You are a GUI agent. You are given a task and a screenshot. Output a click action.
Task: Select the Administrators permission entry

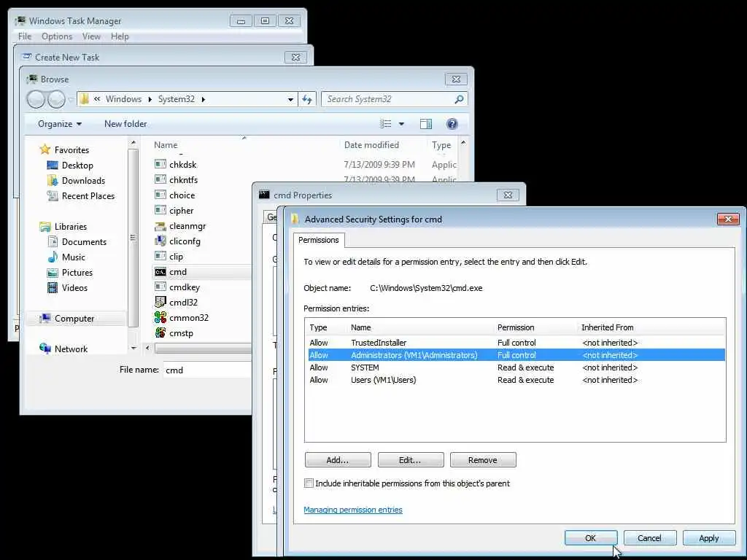coord(516,355)
